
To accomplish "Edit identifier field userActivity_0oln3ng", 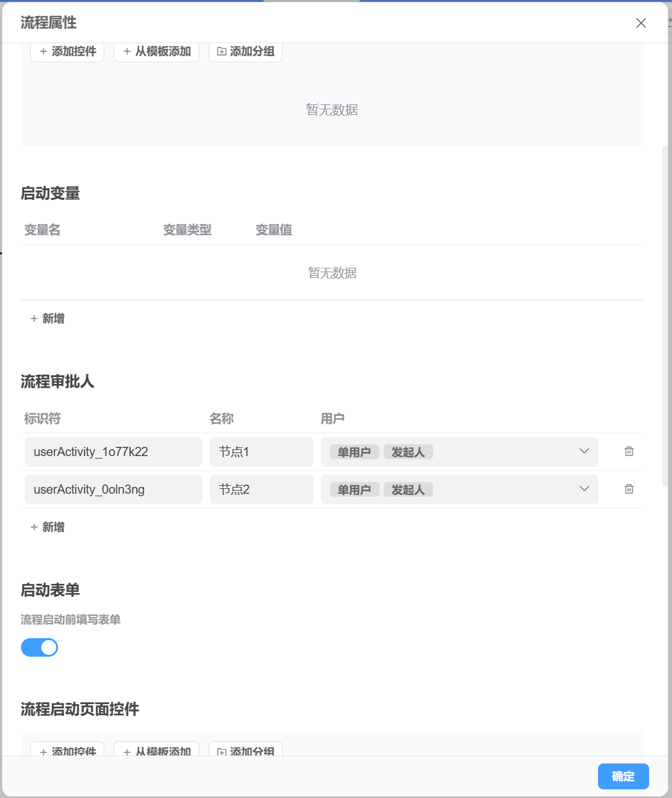I will 114,489.
